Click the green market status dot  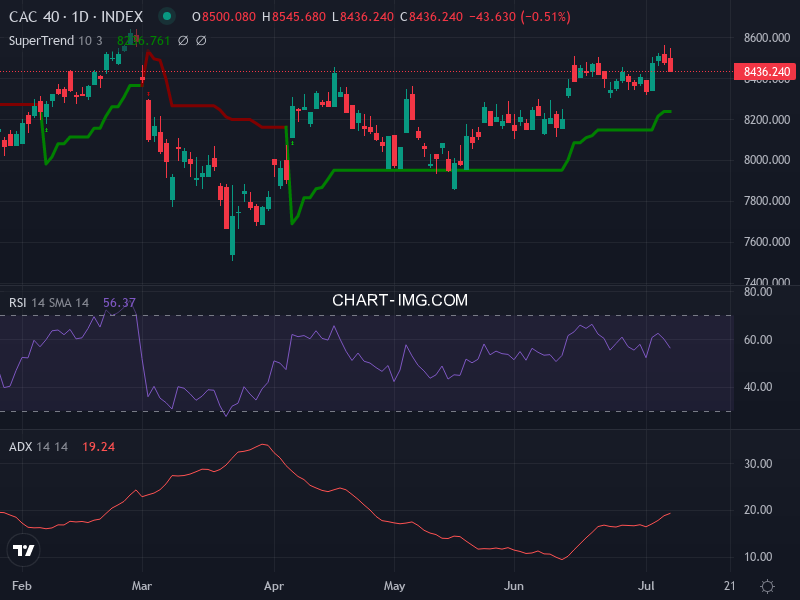coord(166,16)
